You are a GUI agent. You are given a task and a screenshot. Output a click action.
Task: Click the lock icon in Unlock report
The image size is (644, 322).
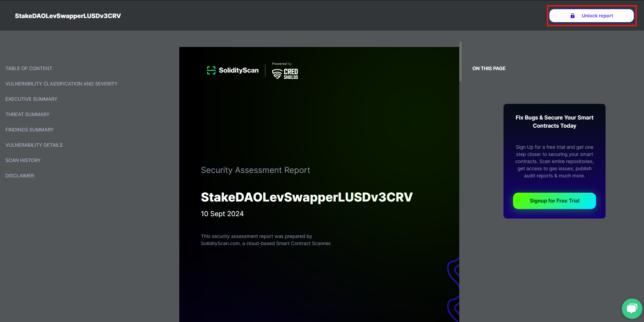pyautogui.click(x=573, y=16)
